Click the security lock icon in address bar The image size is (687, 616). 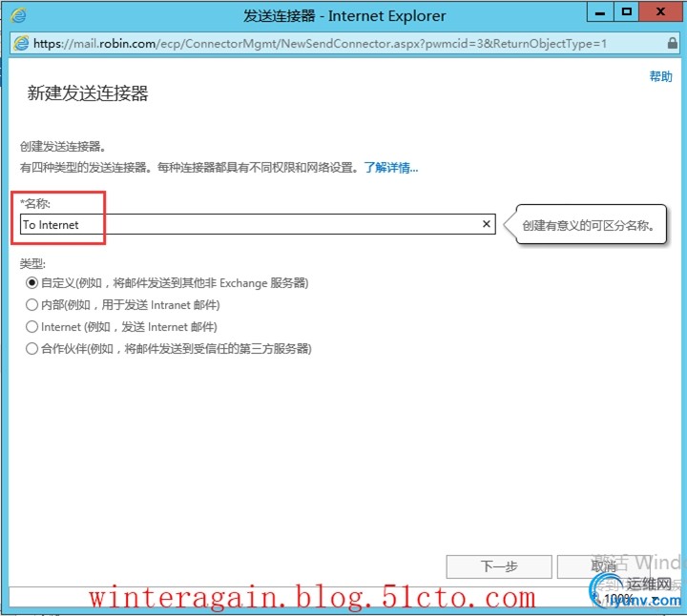point(672,43)
